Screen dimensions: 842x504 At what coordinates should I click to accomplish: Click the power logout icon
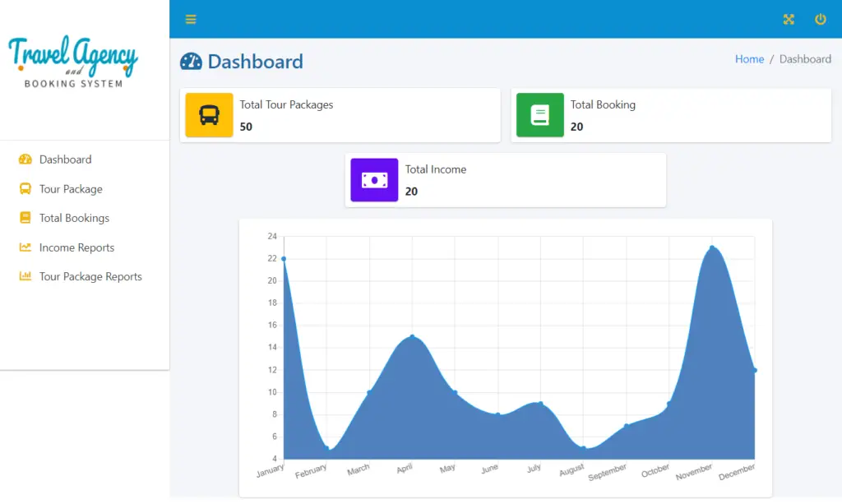pyautogui.click(x=820, y=20)
